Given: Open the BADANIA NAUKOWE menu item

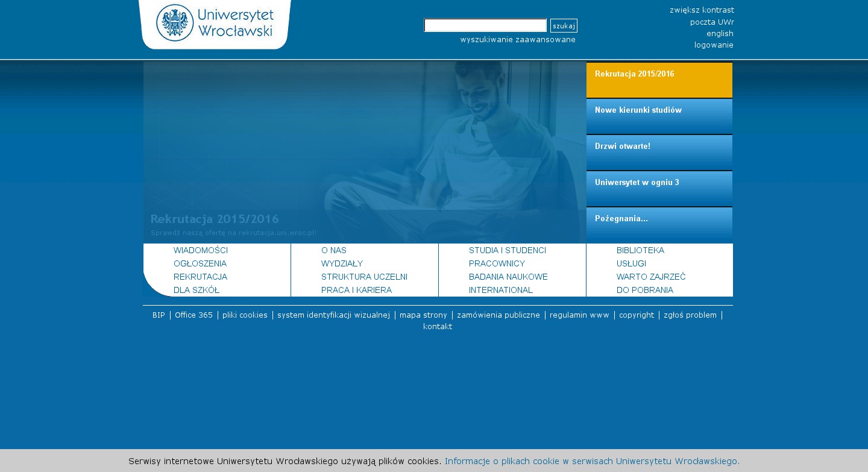Looking at the screenshot, I should (x=508, y=277).
